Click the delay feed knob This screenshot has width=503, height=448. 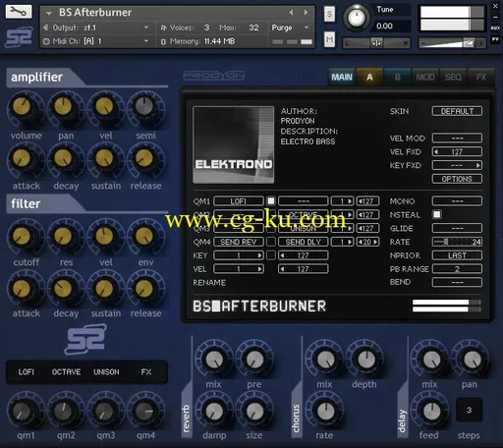(x=431, y=412)
